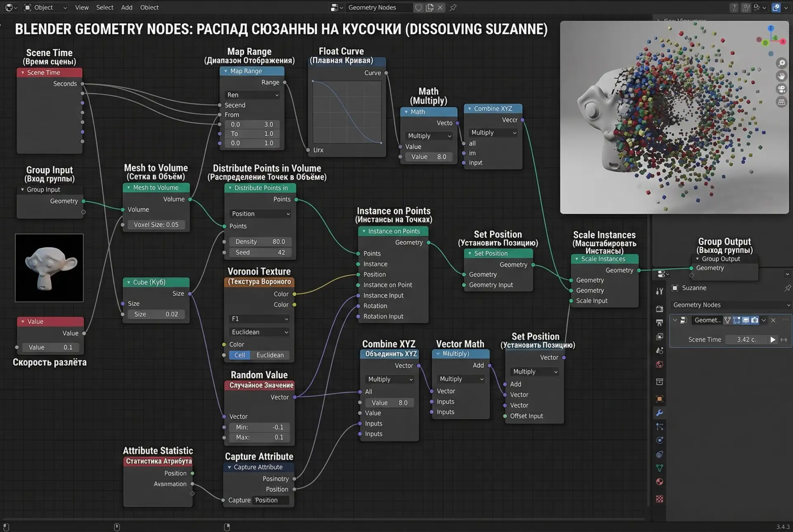Click the Suzanne monkey preview thumbnail

pyautogui.click(x=49, y=268)
